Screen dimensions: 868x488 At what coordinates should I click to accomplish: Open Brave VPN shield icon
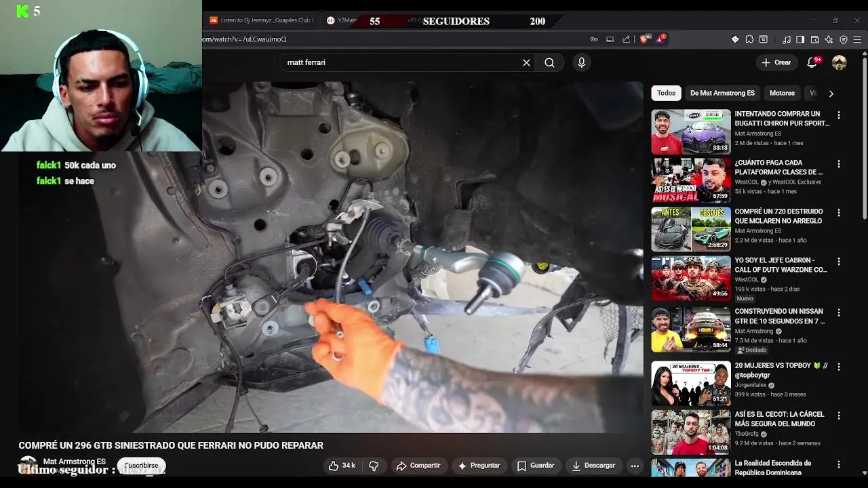(x=844, y=39)
